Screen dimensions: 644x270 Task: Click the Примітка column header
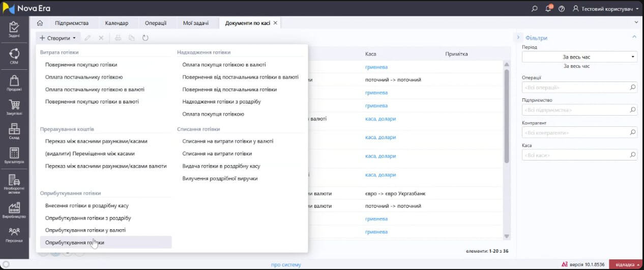coord(456,53)
